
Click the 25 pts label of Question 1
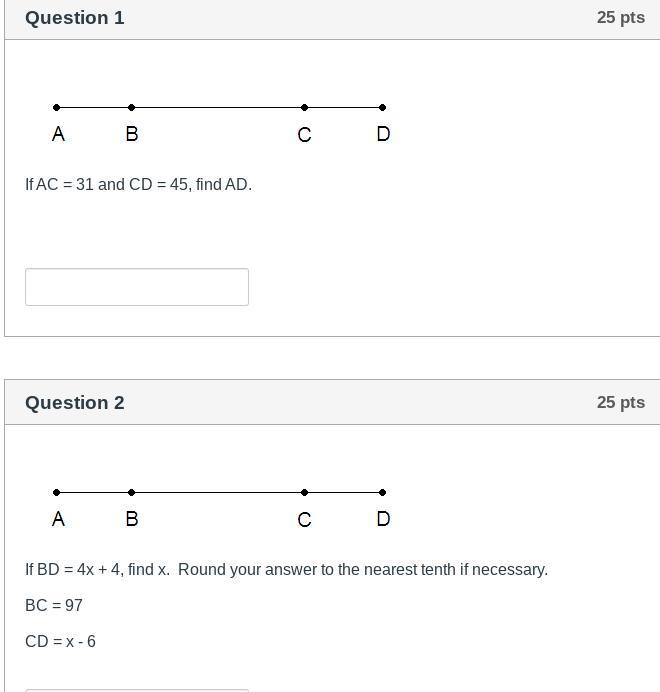click(620, 18)
